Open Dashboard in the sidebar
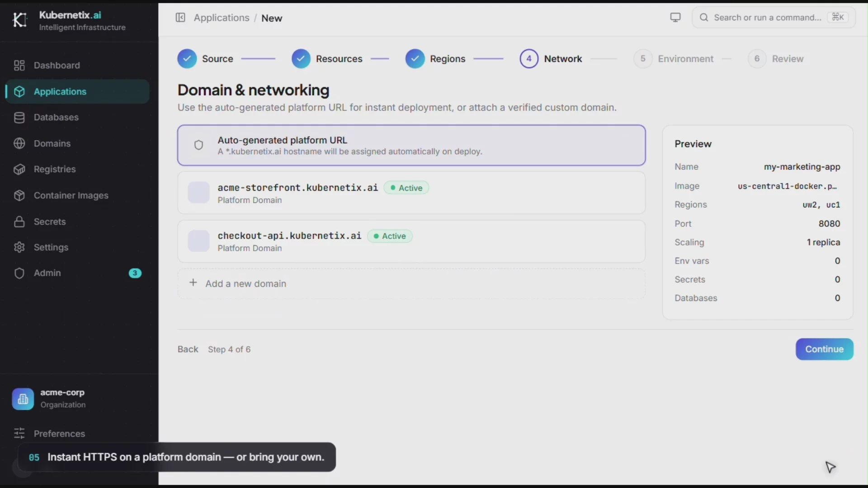868x488 pixels. [x=77, y=66]
